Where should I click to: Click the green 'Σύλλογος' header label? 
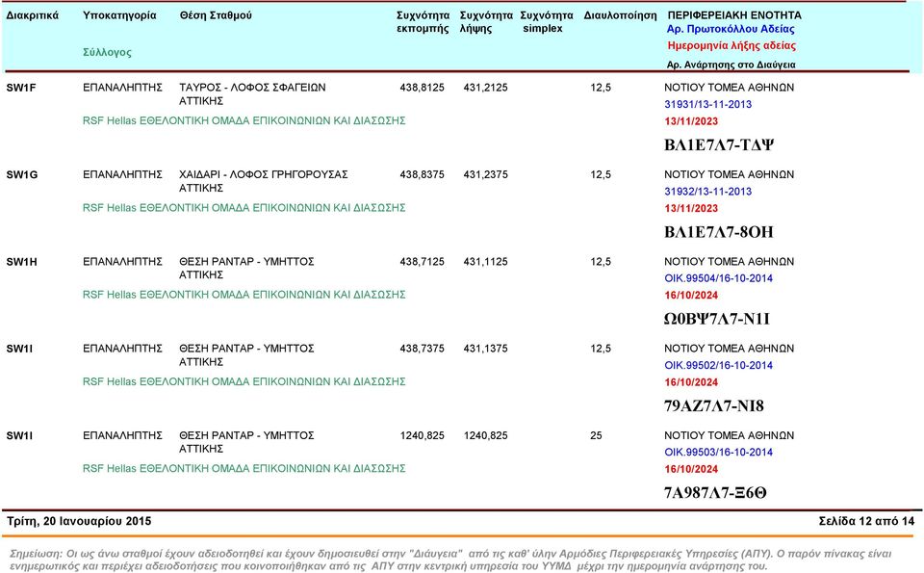pyautogui.click(x=107, y=52)
